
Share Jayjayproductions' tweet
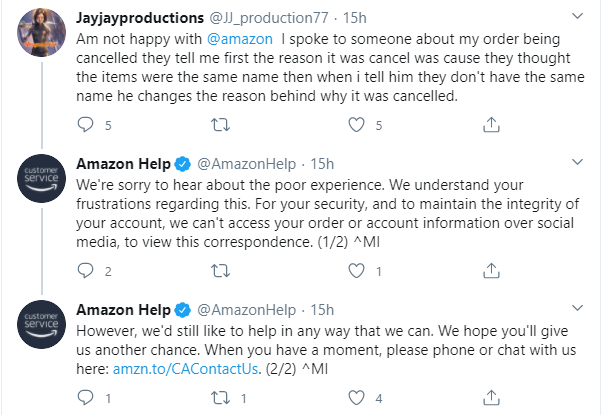point(490,125)
